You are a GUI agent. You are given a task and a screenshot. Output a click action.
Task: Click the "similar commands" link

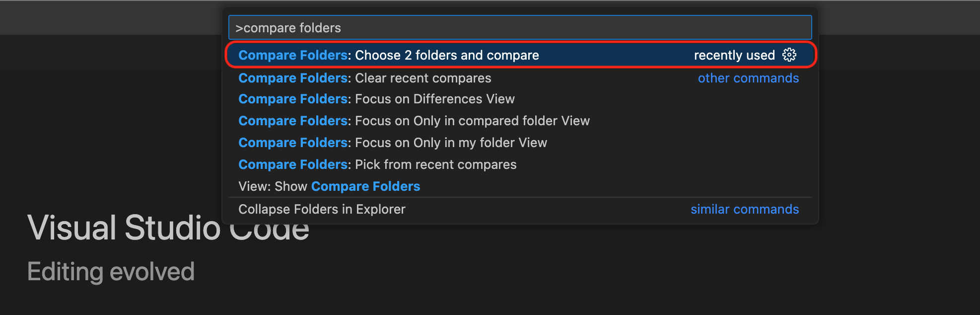[745, 209]
